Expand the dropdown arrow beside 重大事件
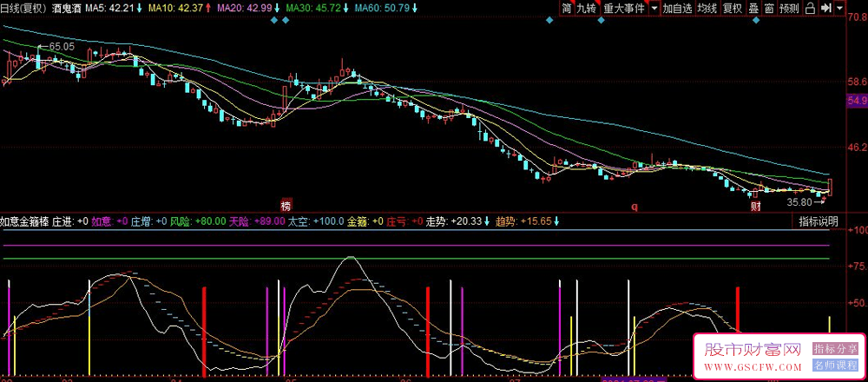Image resolution: width=868 pixels, height=382 pixels. 654,8
